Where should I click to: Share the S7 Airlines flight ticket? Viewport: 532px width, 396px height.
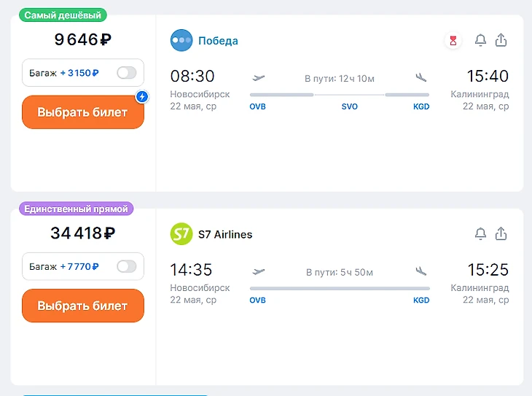(501, 234)
